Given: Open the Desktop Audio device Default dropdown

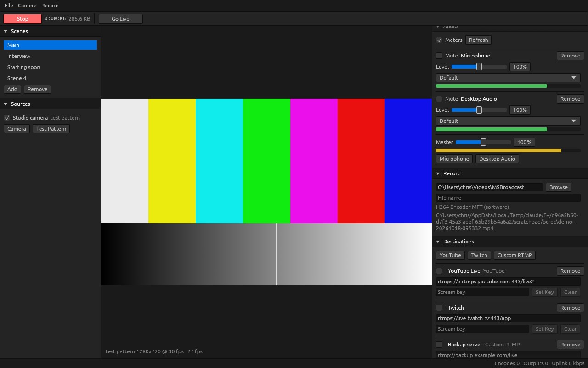Looking at the screenshot, I should point(508,121).
